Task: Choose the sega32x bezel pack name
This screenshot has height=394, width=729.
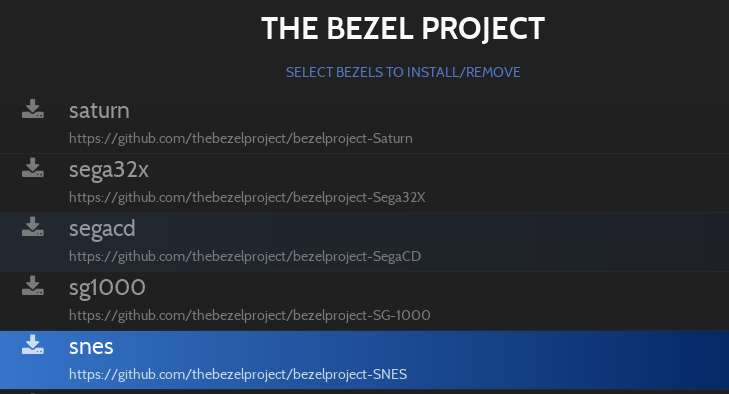Action: 109,170
